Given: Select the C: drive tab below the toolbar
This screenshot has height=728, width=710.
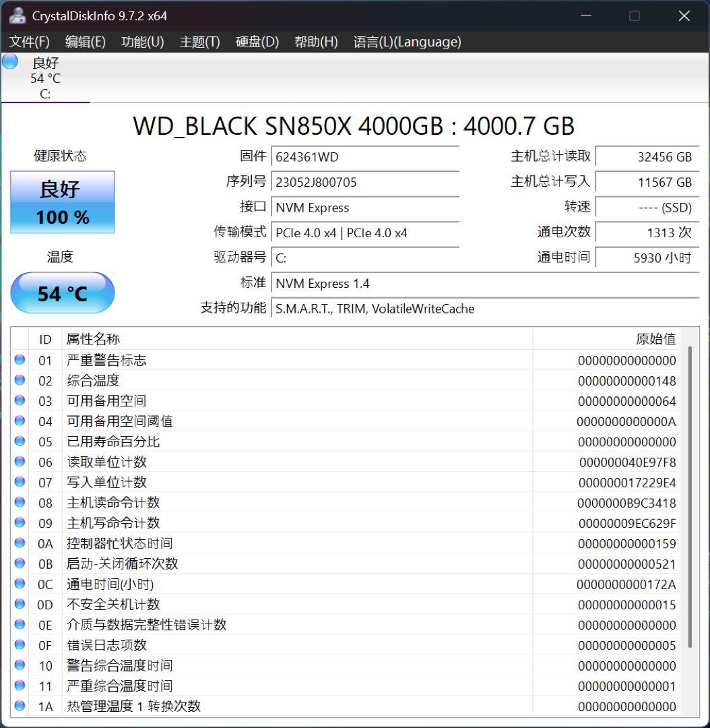Looking at the screenshot, I should pyautogui.click(x=45, y=78).
